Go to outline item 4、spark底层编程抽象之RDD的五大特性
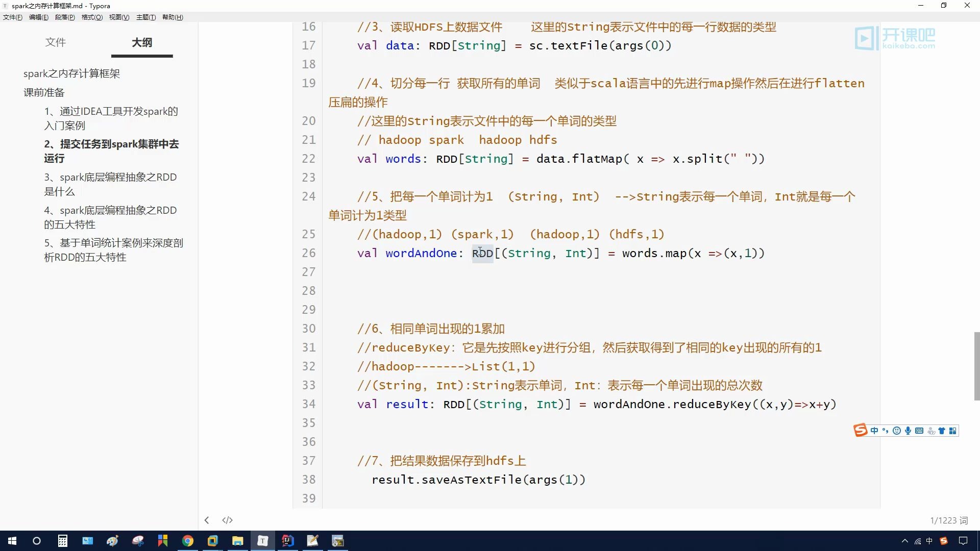Screen dimensions: 980x551 click(x=110, y=217)
